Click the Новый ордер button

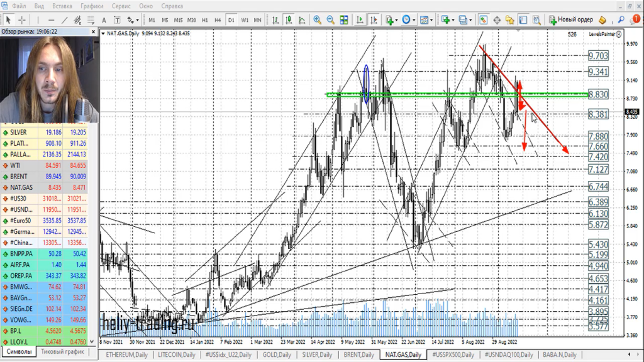click(570, 20)
